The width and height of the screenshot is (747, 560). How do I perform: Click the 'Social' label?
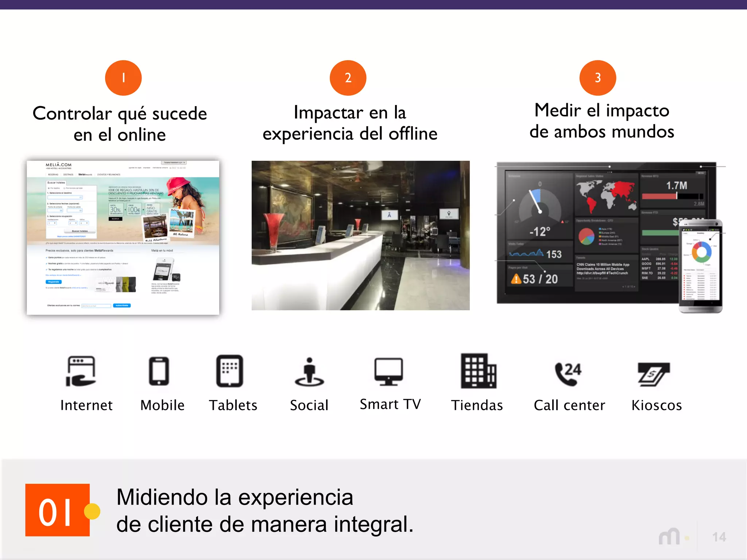[x=309, y=405]
